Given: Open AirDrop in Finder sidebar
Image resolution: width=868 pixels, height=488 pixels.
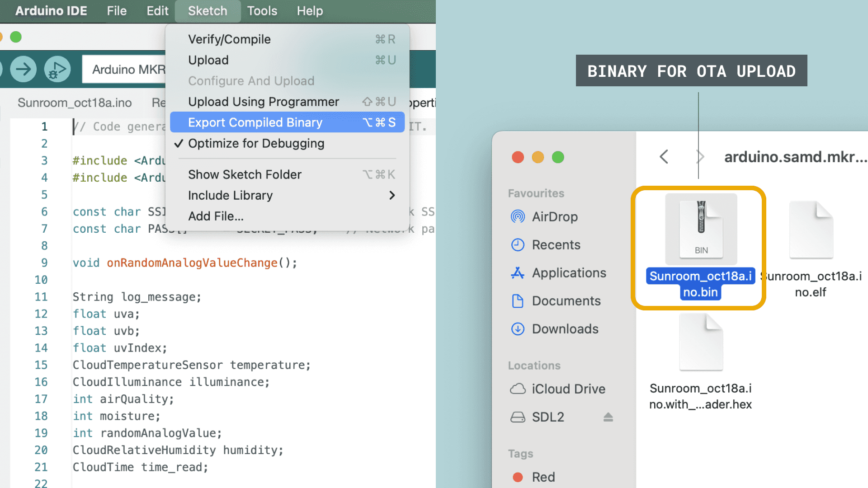Looking at the screenshot, I should [x=554, y=217].
